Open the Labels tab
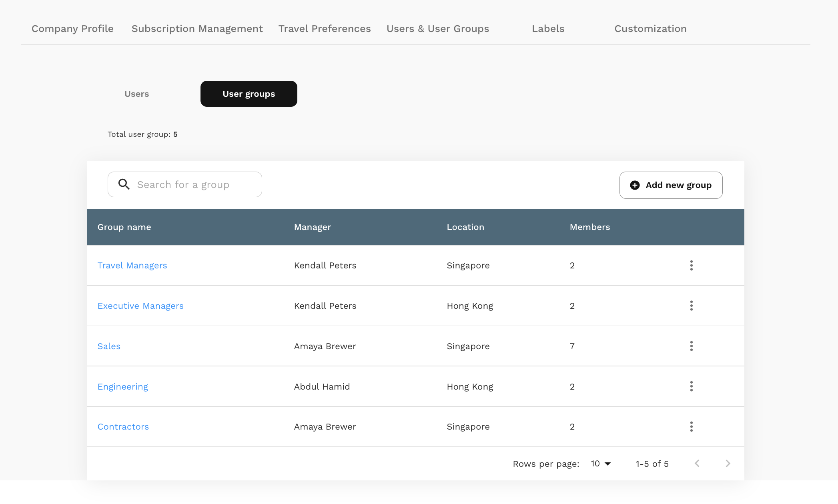This screenshot has height=504, width=838. pyautogui.click(x=548, y=29)
